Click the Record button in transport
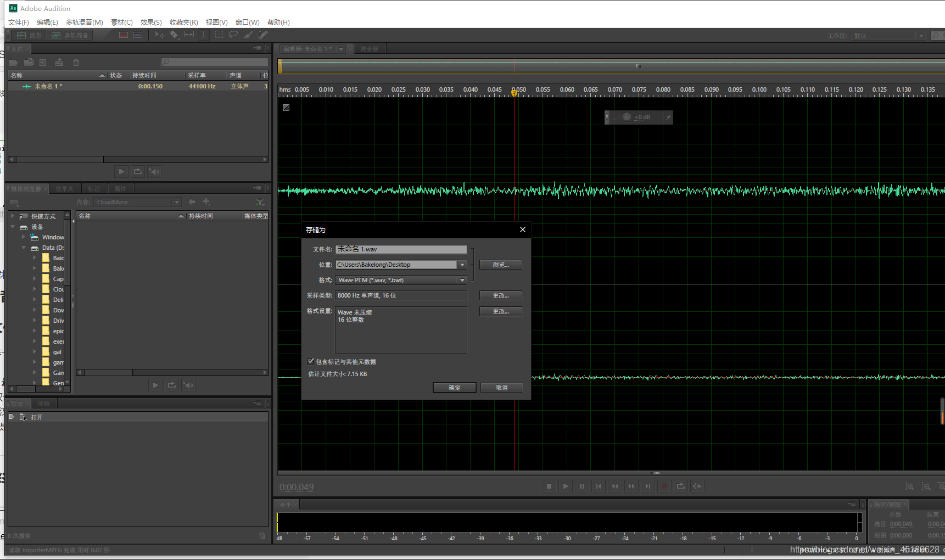 664,486
